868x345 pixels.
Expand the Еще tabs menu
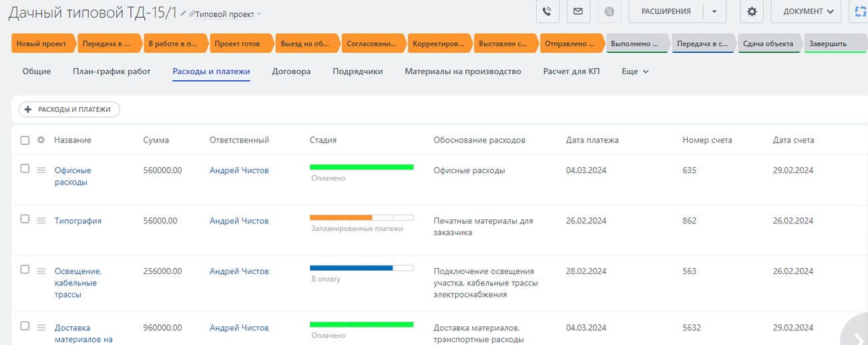click(635, 72)
